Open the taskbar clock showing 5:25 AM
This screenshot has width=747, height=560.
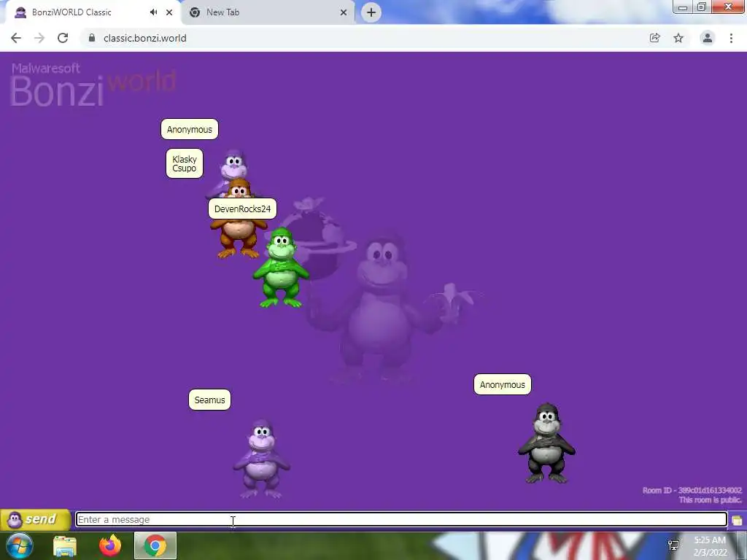(710, 546)
